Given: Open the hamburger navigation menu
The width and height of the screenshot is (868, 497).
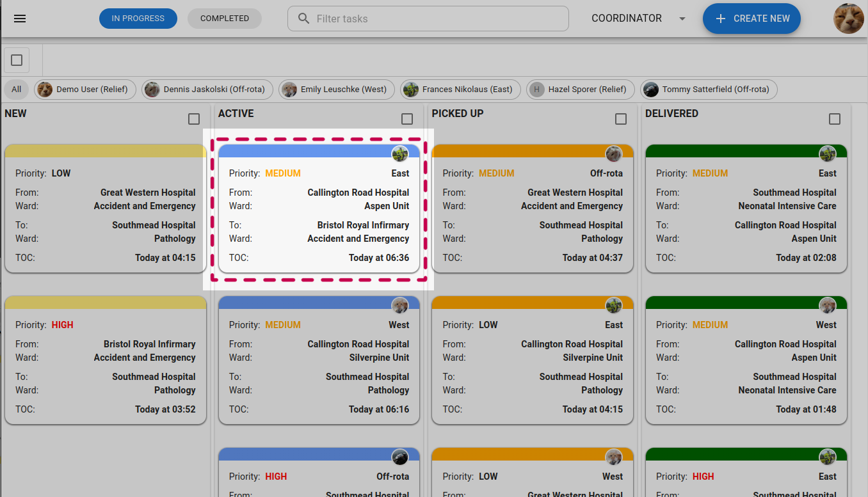Looking at the screenshot, I should point(20,18).
